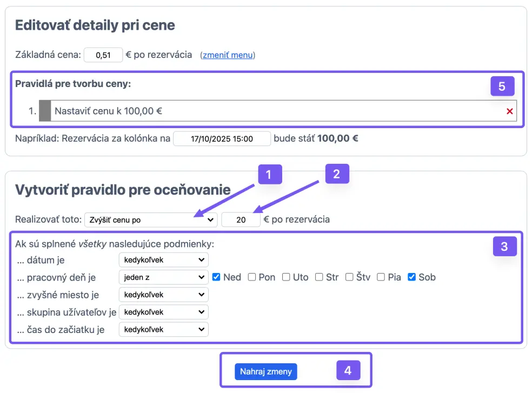Open the 'skupina užívateľov je' dropdown
Viewport: 532px width, 393px height.
[x=163, y=312]
